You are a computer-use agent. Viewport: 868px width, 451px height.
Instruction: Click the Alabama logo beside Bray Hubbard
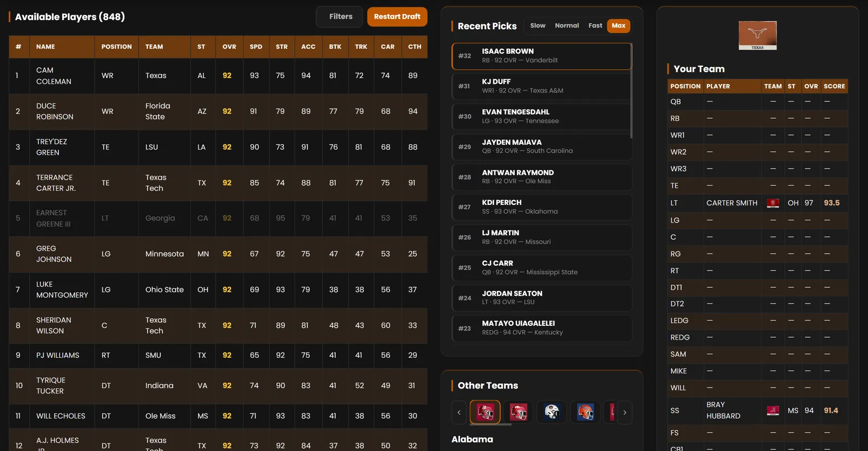pyautogui.click(x=773, y=410)
